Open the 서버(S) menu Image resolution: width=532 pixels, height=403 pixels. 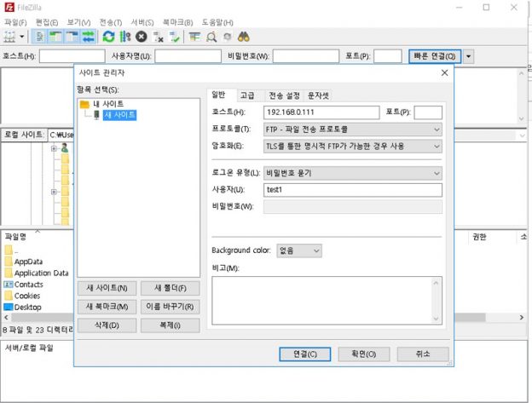click(142, 22)
